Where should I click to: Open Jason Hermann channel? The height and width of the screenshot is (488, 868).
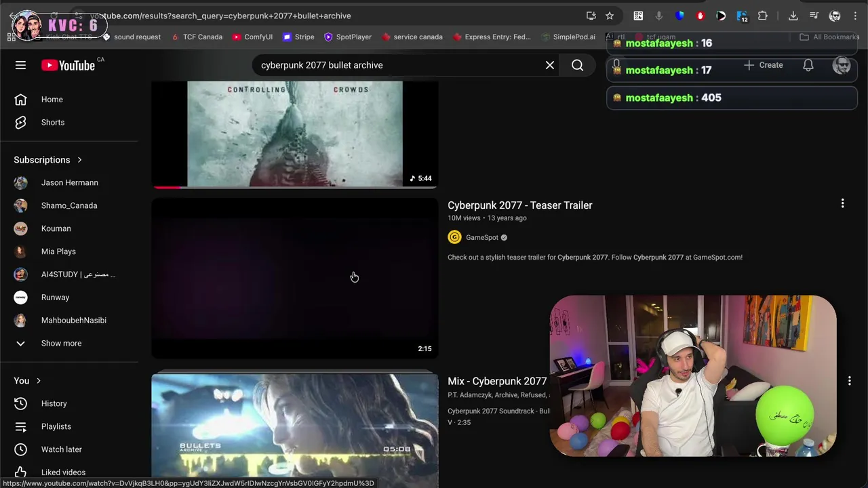tap(69, 183)
